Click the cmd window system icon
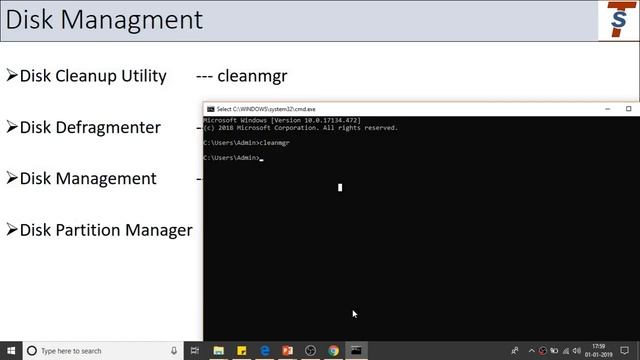This screenshot has width=640, height=360. tap(211, 109)
